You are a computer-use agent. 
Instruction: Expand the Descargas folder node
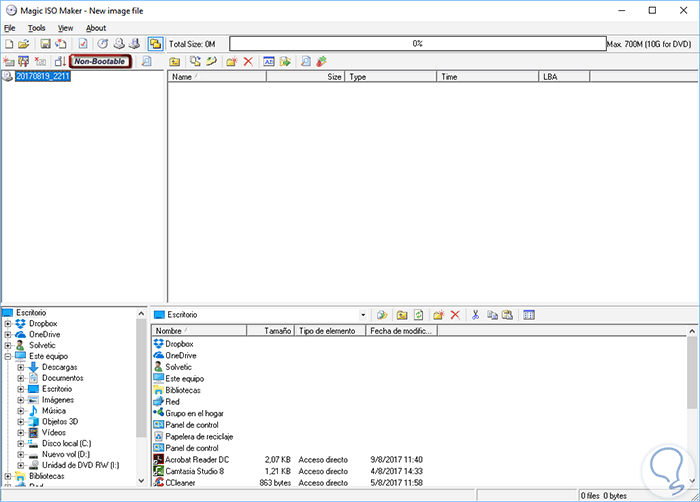21,367
